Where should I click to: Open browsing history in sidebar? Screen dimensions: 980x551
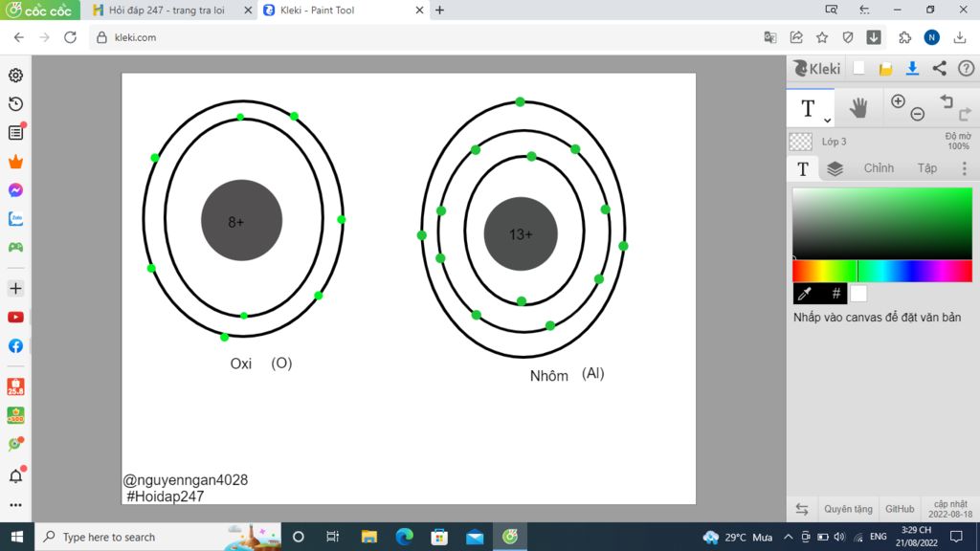tap(15, 103)
